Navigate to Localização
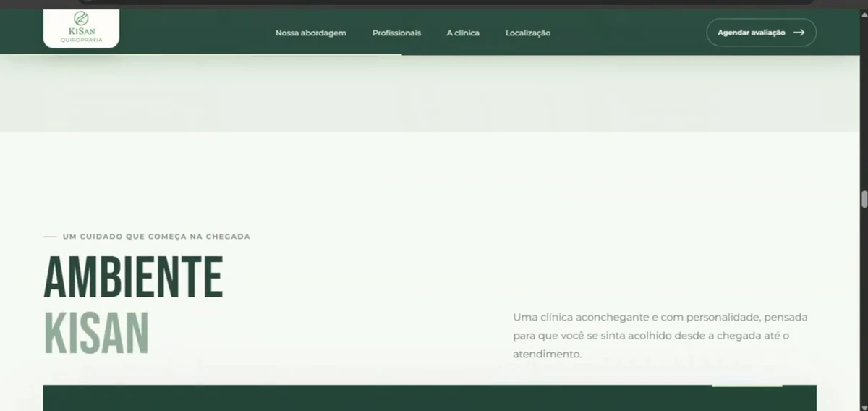This screenshot has height=411, width=868. 528,33
